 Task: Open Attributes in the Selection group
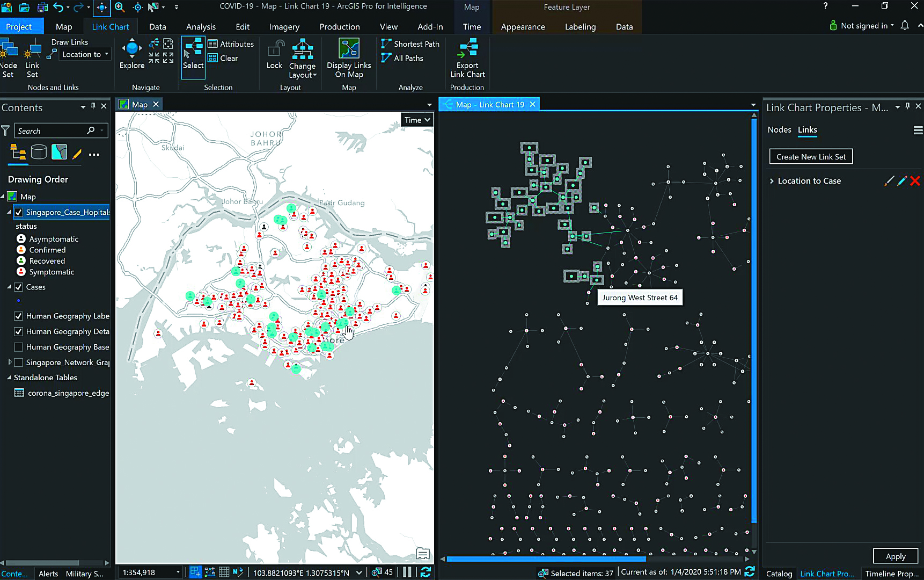coord(231,44)
